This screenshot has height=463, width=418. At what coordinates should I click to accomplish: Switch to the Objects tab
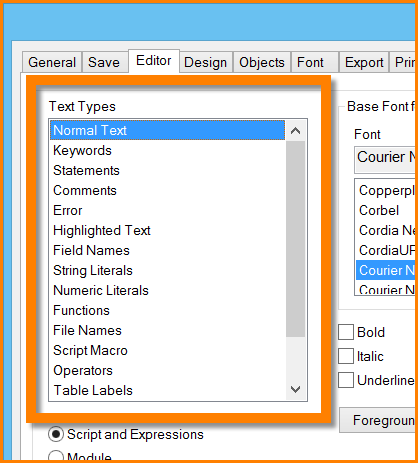click(x=262, y=62)
